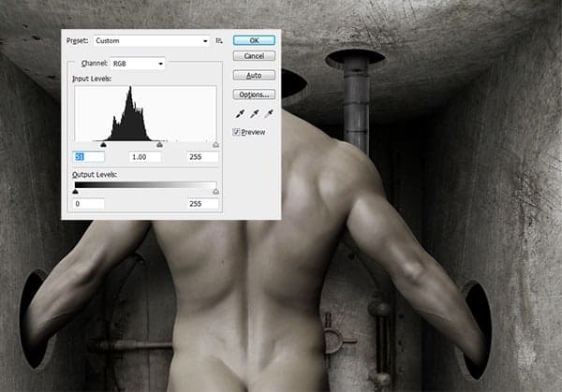This screenshot has width=562, height=392.
Task: Toggle the Preview checkbox
Action: 237,132
